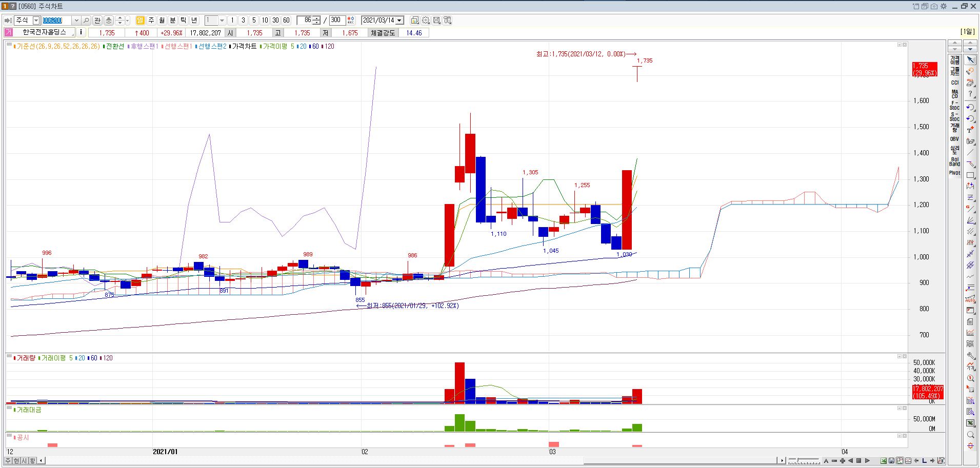Viewport: 980px width, 468px height.
Task: Select the 3 interval button
Action: pos(243,21)
